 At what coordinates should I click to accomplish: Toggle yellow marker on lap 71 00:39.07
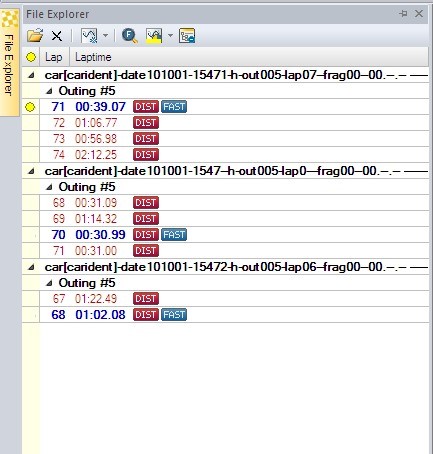click(30, 107)
